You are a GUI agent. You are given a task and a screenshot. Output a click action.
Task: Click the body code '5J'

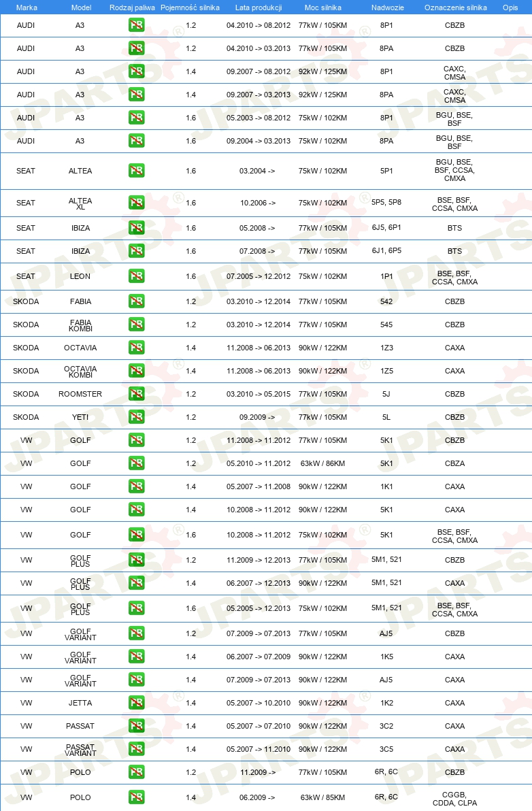[386, 394]
